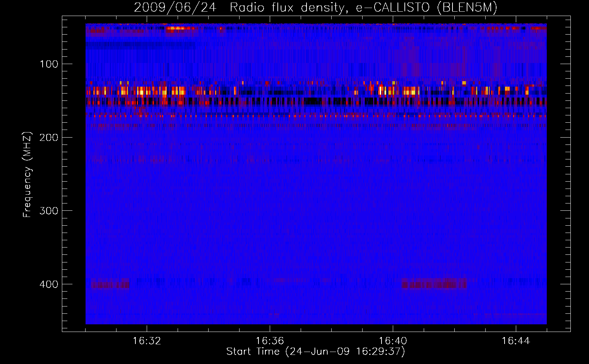Click the 16:32 time tick label
Image resolution: width=589 pixels, height=364 pixels.
(x=147, y=341)
